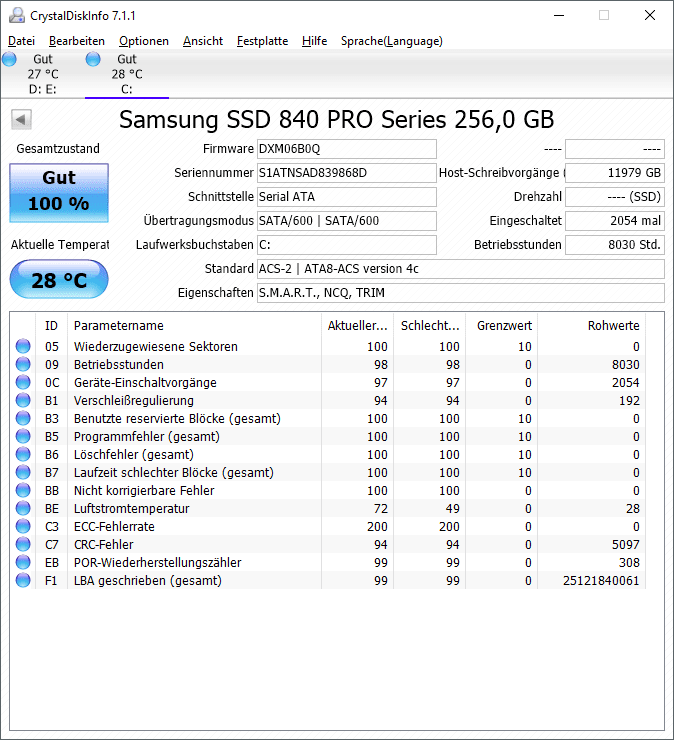
Task: Click status orb of LBA geschrieben row
Action: (23, 580)
